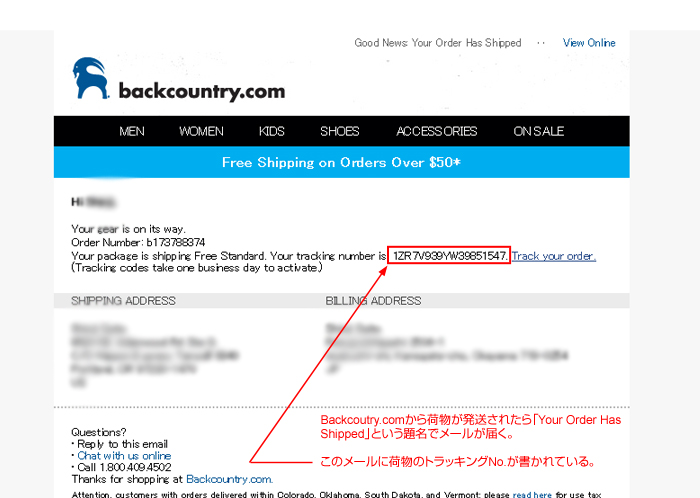This screenshot has height=498, width=700.
Task: Click the order number b173788374
Action: [175, 242]
